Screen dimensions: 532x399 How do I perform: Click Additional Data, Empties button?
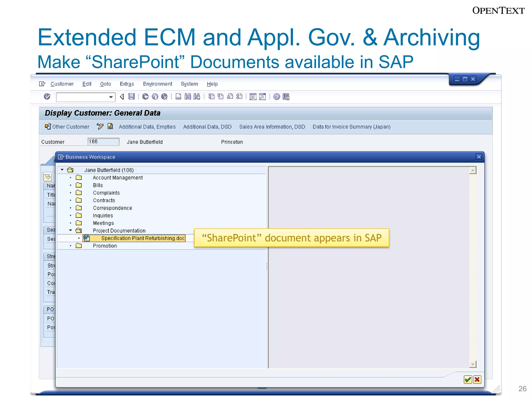click(147, 127)
